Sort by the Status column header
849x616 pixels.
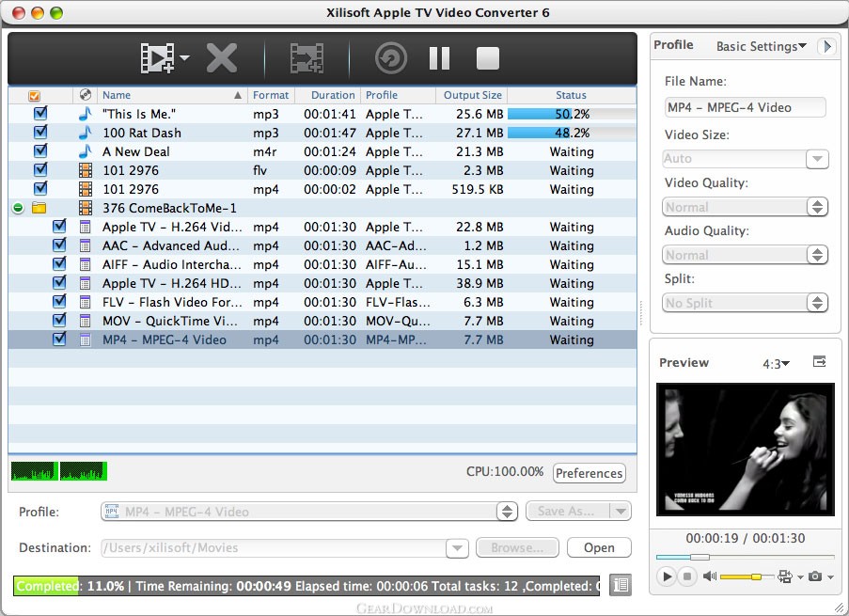pyautogui.click(x=571, y=95)
